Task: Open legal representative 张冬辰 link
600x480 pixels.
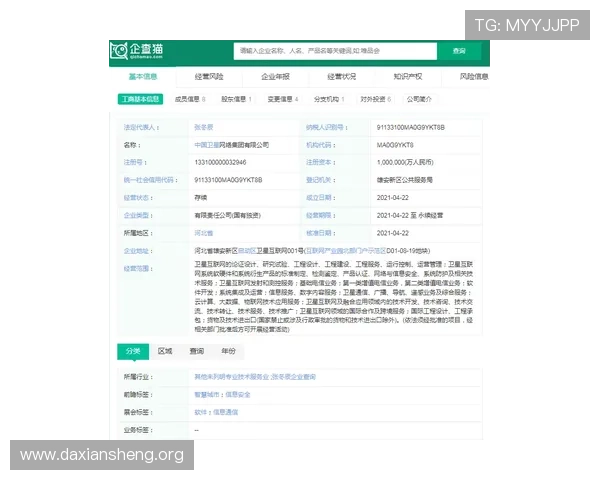Action: pyautogui.click(x=204, y=127)
